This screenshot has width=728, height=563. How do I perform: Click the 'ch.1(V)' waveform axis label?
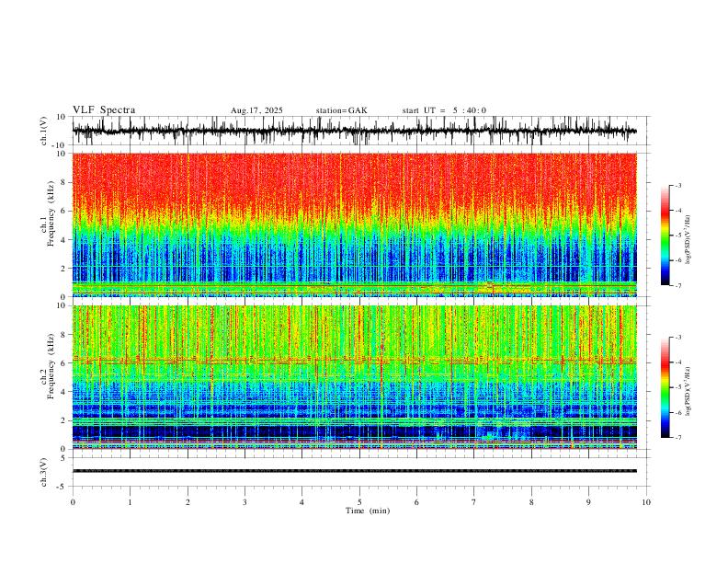pos(44,131)
